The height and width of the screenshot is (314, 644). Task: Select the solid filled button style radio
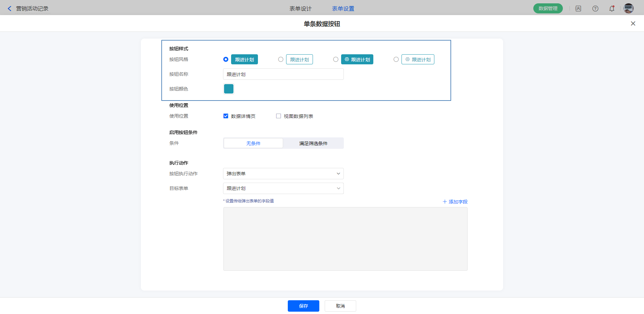click(226, 59)
